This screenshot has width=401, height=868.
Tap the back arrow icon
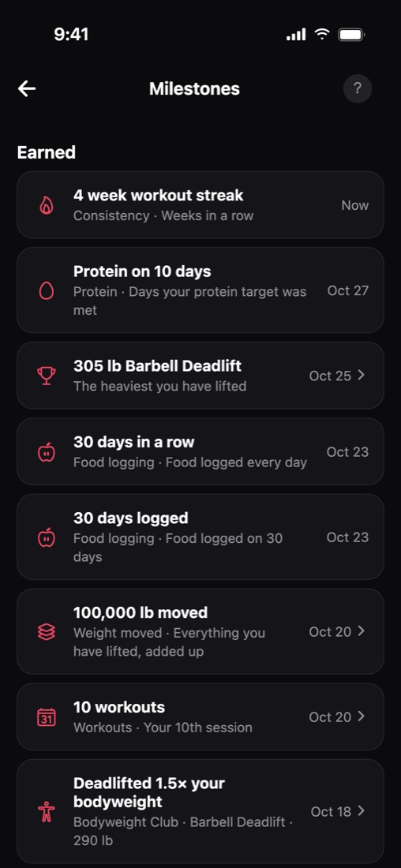(27, 88)
